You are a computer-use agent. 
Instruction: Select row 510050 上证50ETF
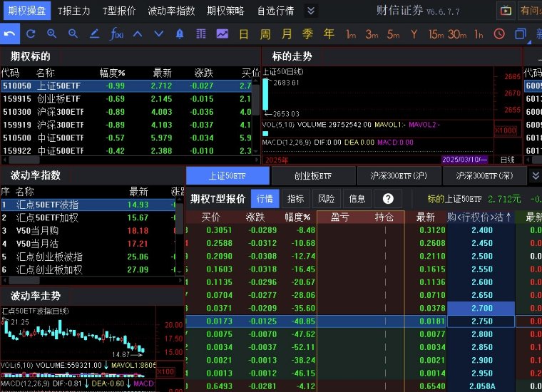pyautogui.click(x=127, y=86)
